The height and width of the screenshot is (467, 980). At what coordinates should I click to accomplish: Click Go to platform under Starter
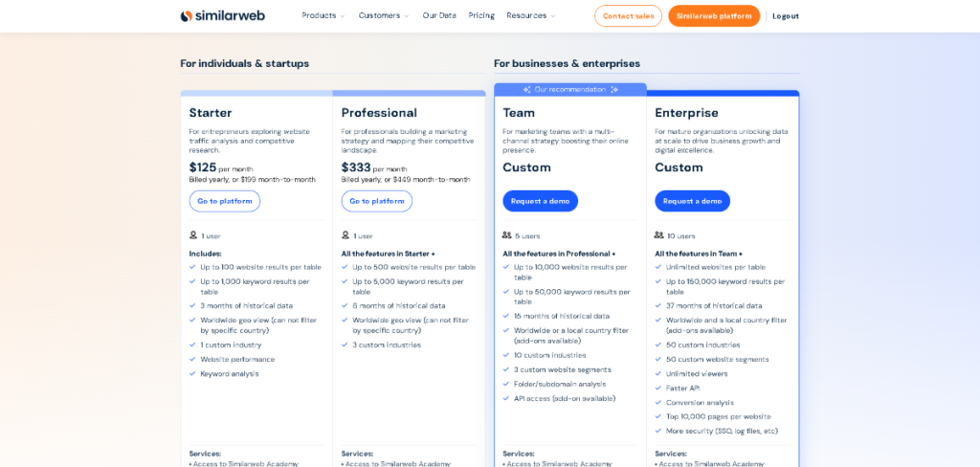(x=224, y=201)
